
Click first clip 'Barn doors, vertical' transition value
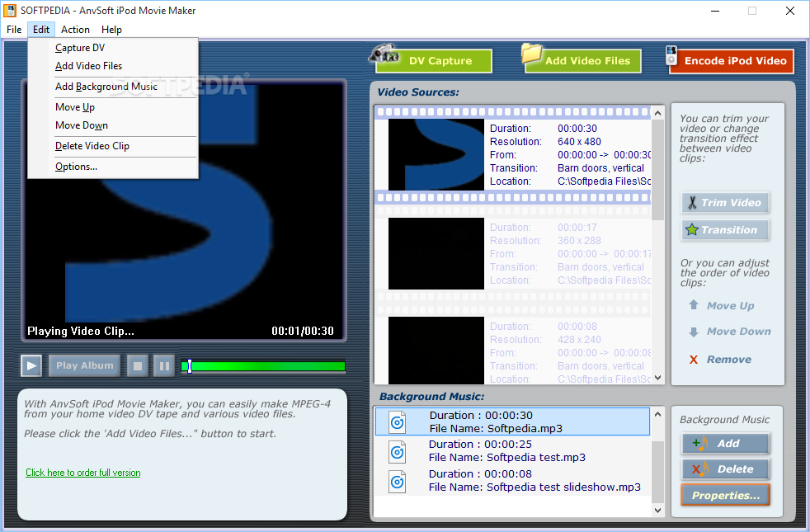[x=600, y=168]
